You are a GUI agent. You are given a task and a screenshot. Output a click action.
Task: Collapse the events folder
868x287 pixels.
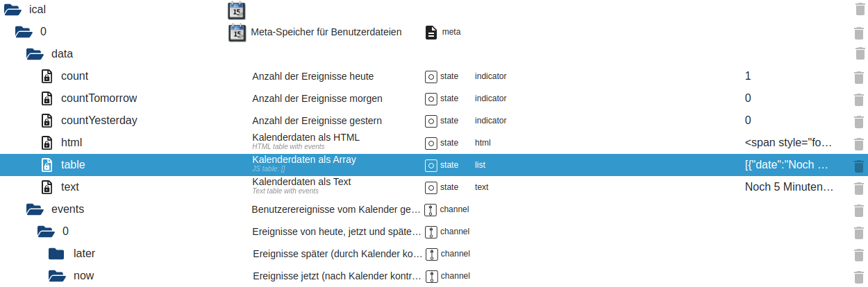coord(35,209)
